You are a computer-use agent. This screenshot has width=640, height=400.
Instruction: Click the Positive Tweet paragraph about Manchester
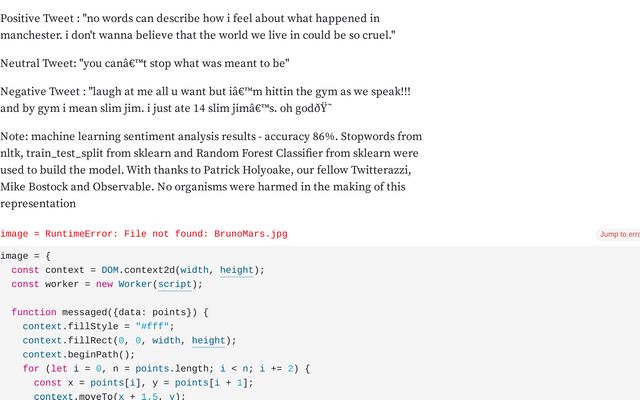(198, 27)
